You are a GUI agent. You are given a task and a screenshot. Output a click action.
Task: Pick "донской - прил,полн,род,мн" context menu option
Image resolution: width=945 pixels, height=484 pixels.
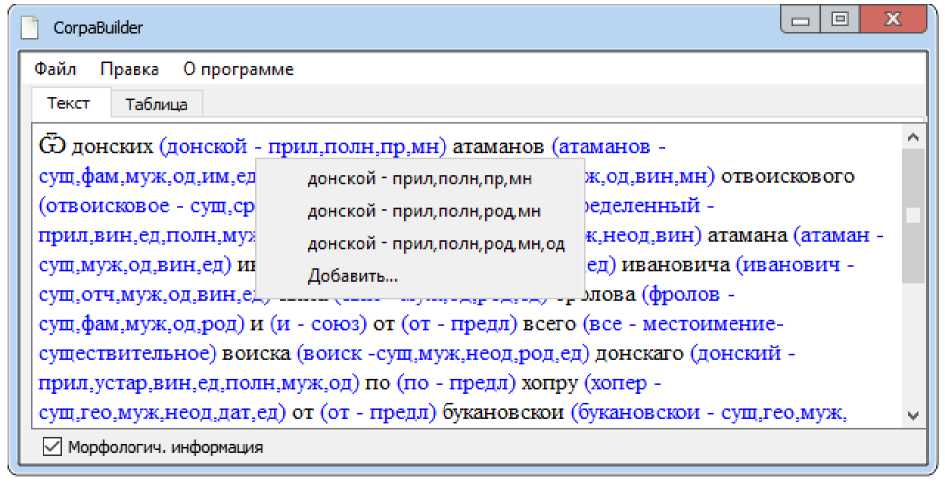click(424, 211)
